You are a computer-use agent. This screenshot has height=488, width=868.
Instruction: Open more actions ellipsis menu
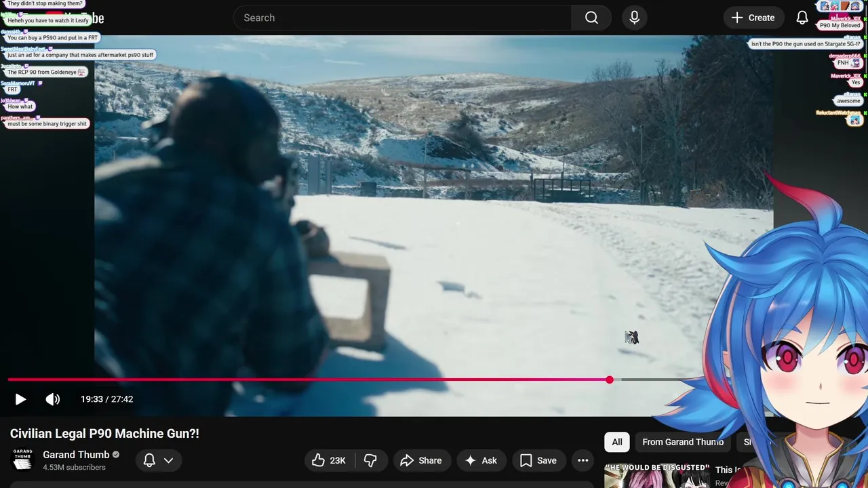tap(583, 460)
